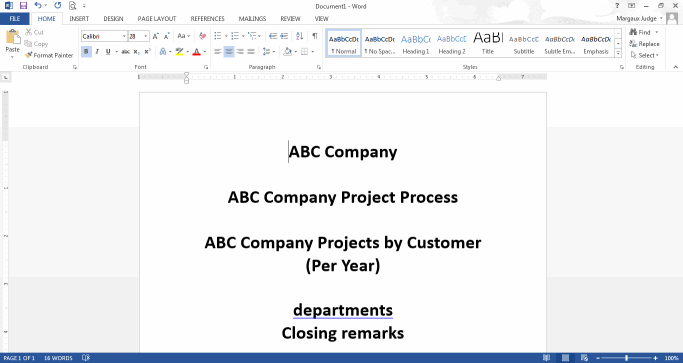Apply paragraph shading with the paint bucket

point(287,51)
